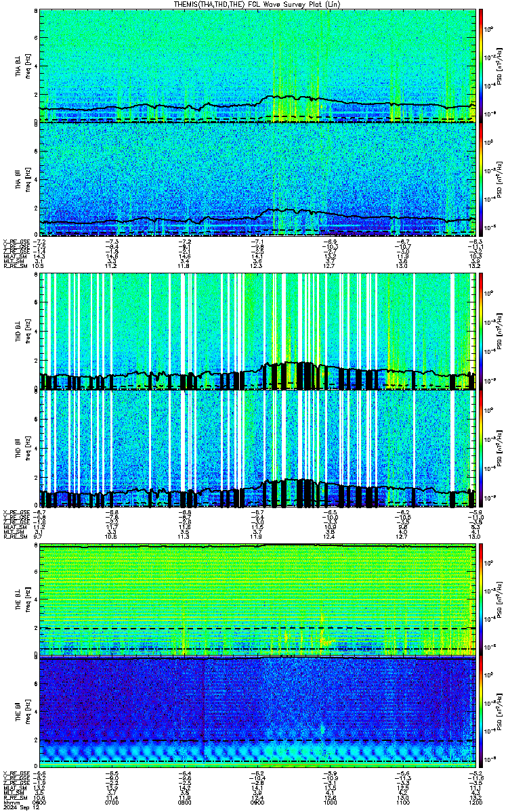Screen dimensions: 508x812
Task: Select the 1100 time tick label
Action: pyautogui.click(x=404, y=802)
